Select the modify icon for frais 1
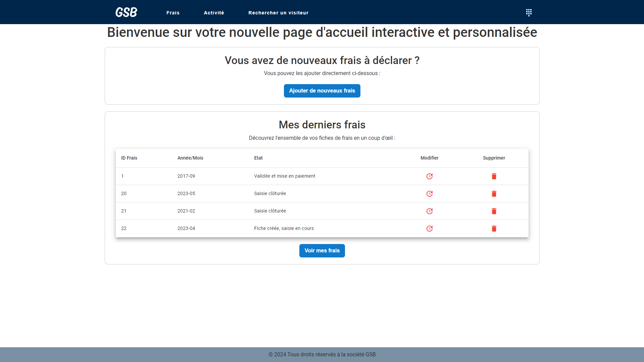The height and width of the screenshot is (362, 644). point(430,176)
